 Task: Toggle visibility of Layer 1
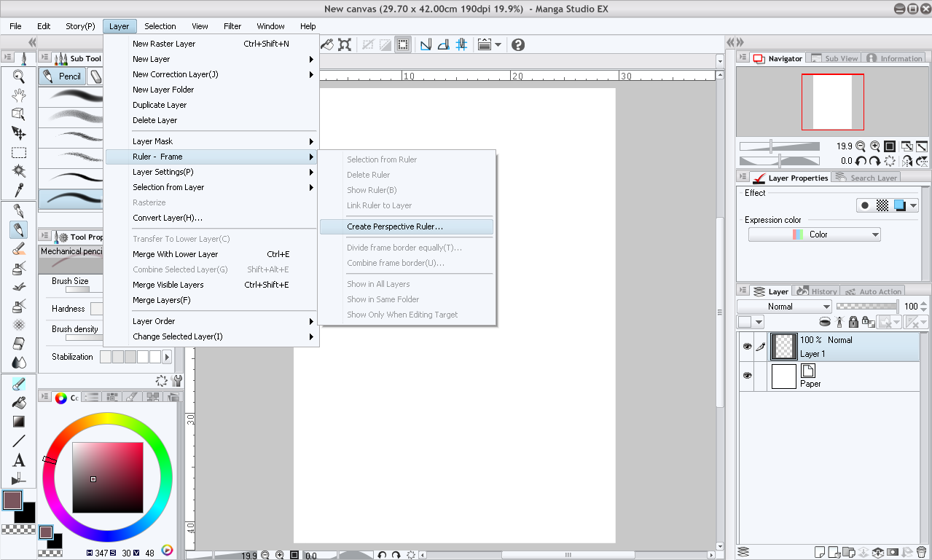[x=747, y=345]
